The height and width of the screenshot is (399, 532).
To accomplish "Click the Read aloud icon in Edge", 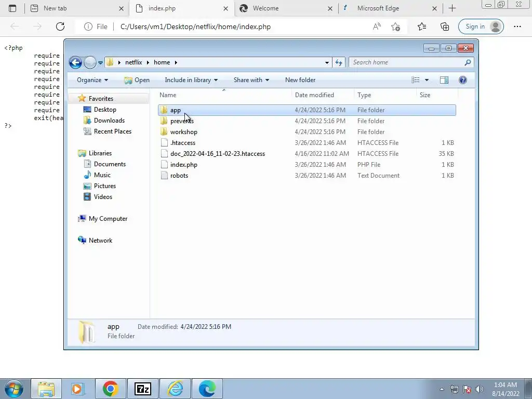I will coord(377,26).
